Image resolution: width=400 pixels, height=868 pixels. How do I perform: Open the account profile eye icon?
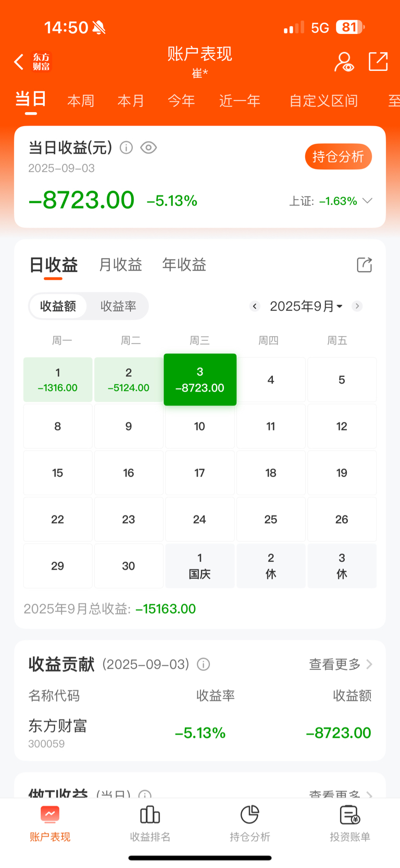pos(344,62)
